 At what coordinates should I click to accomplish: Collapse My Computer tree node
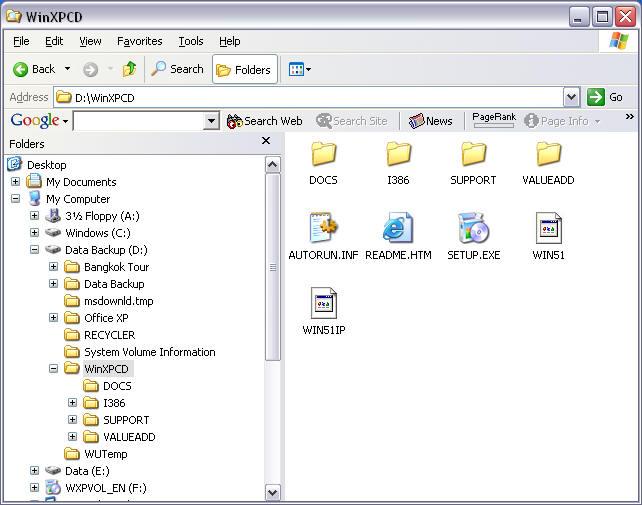[16, 199]
